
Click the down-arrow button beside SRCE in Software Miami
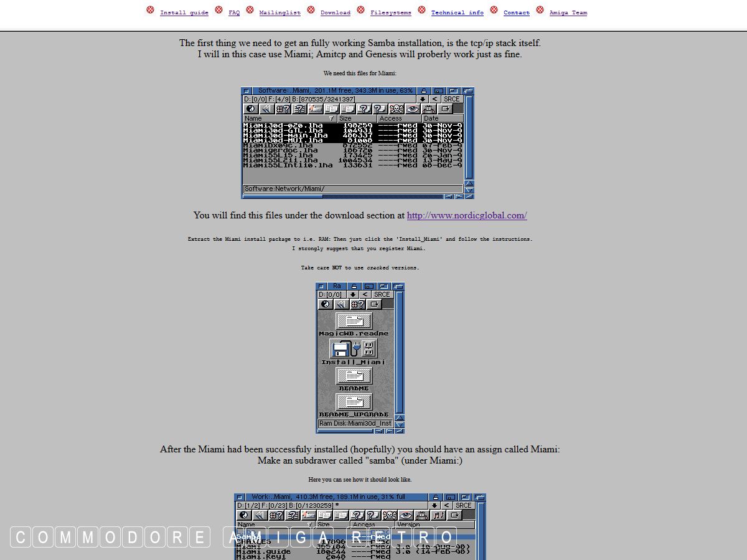tap(422, 99)
